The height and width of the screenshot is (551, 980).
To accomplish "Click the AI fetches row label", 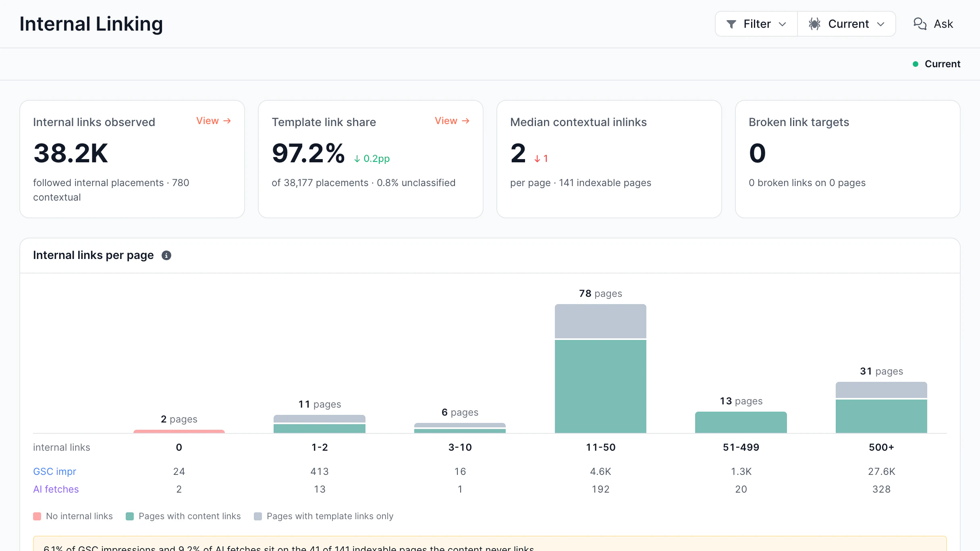I will click(56, 489).
